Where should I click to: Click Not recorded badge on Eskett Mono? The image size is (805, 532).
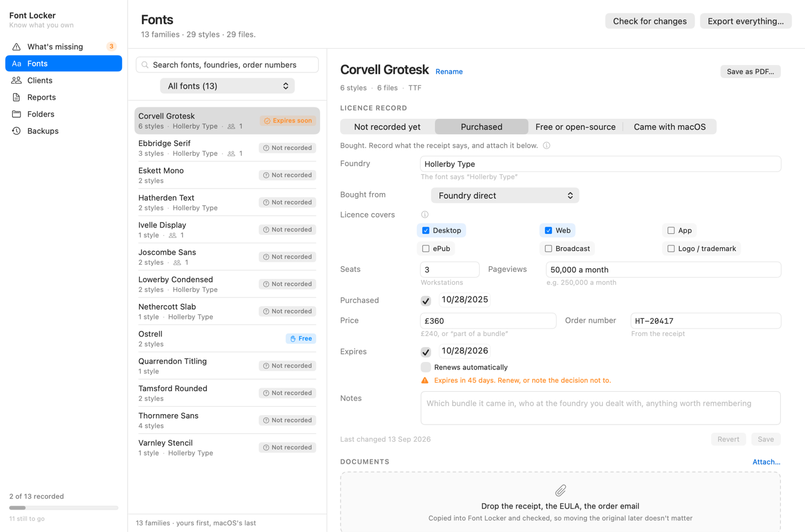pos(287,175)
